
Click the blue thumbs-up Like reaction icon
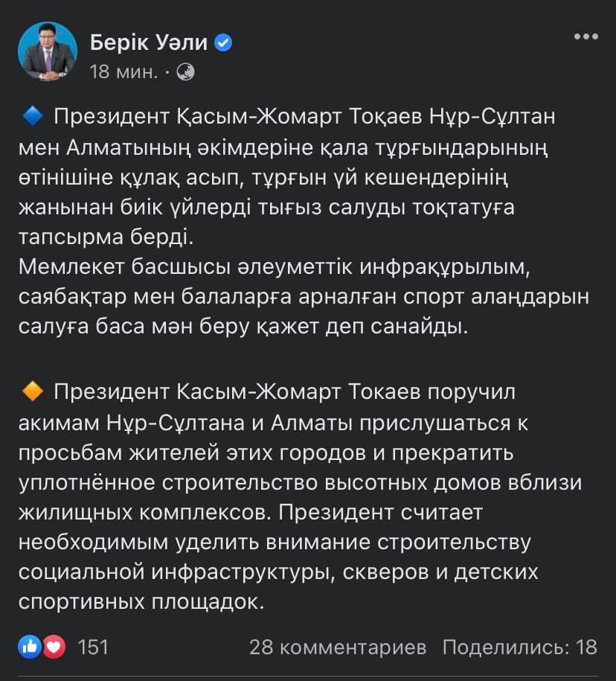31,647
